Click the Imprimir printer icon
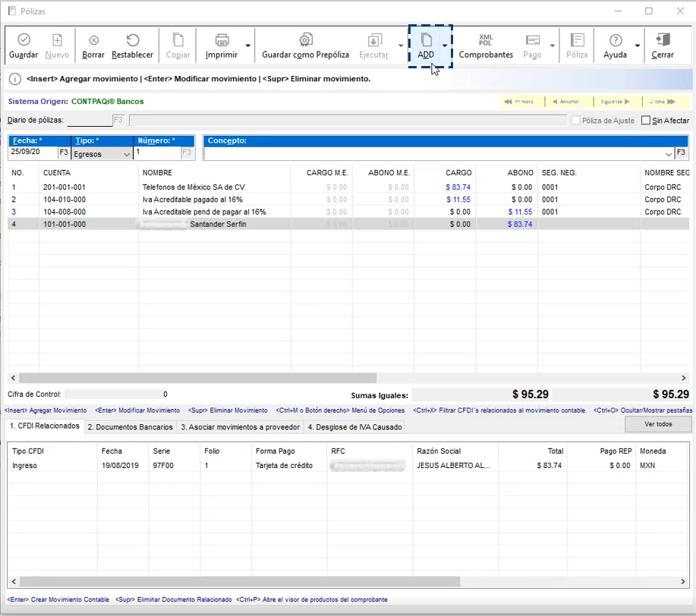Viewport: 696px width, 616px height. pos(222,41)
